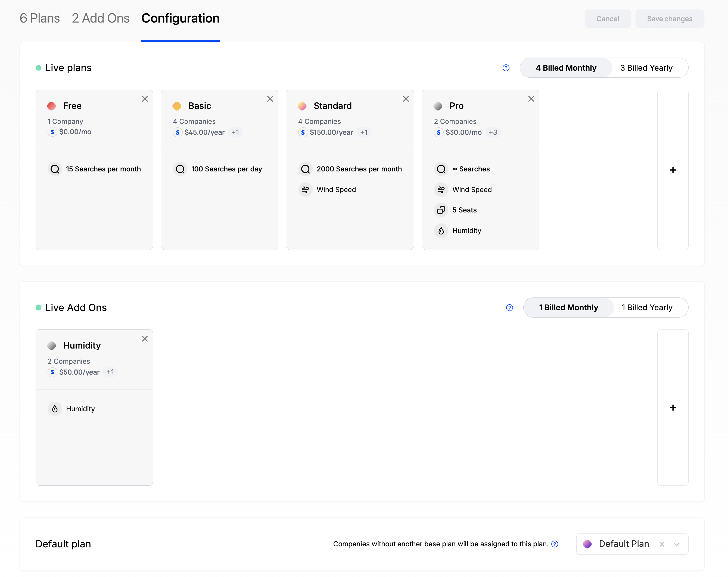Expand the Default Plan dropdown chevron
Viewport: 728px width, 577px height.
coord(676,544)
